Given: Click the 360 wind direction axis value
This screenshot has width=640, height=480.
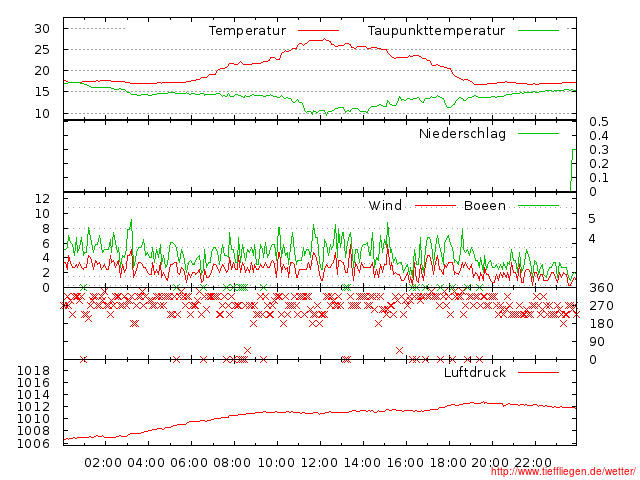Looking at the screenshot, I should pos(601,288).
